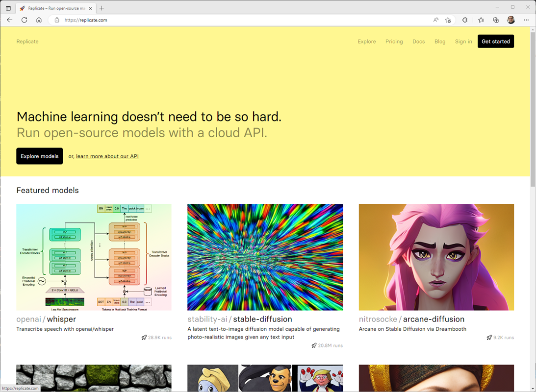Click the '28.9K runs' count

tap(160, 338)
